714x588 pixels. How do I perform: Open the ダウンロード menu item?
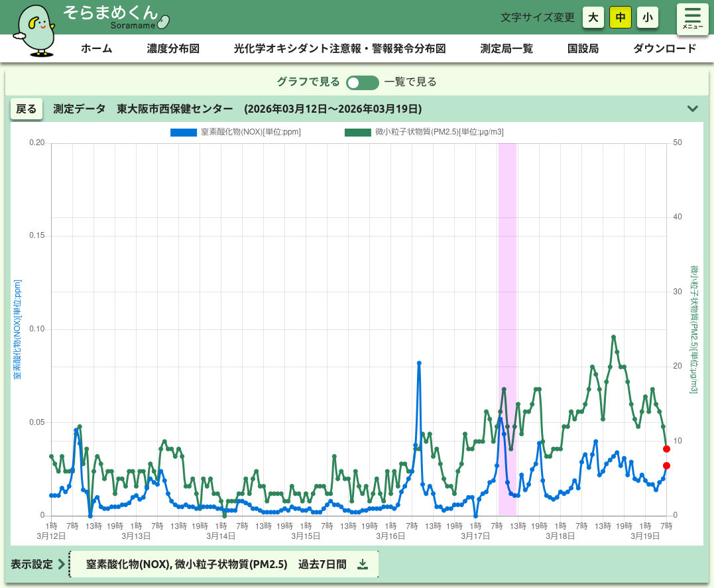pyautogui.click(x=664, y=48)
